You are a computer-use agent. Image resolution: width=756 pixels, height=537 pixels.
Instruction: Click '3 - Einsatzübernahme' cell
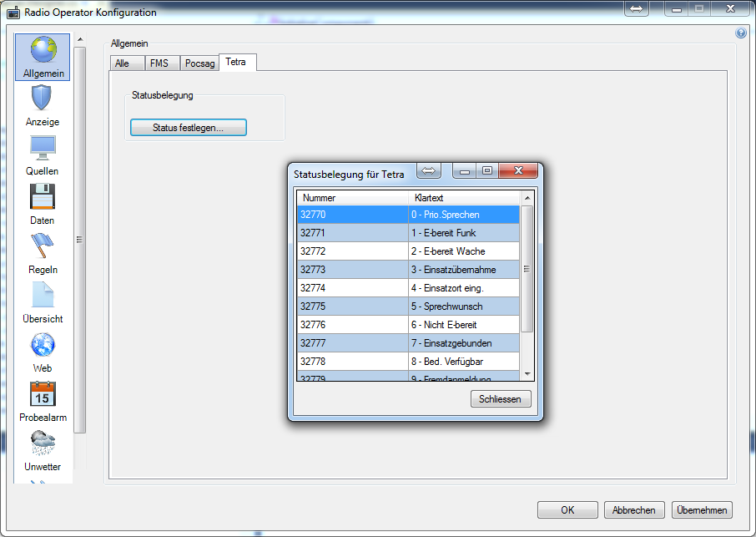pyautogui.click(x=464, y=269)
